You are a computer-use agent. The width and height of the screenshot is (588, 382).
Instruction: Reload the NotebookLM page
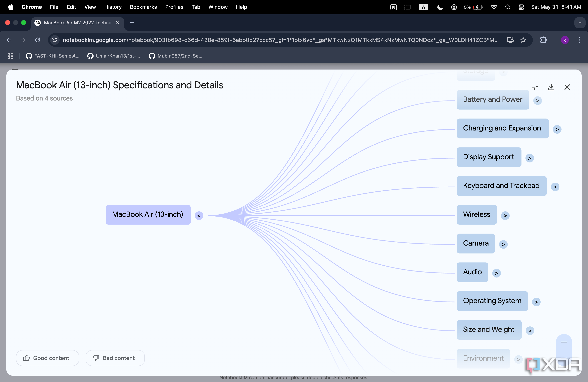pyautogui.click(x=38, y=40)
